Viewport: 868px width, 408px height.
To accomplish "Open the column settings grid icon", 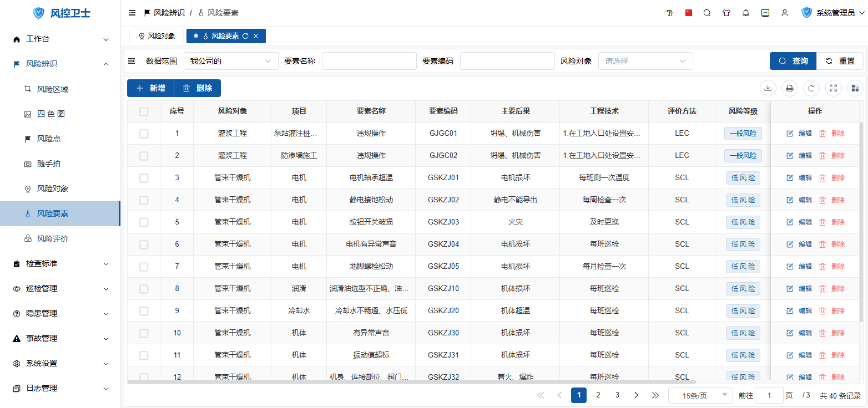I will tap(855, 88).
